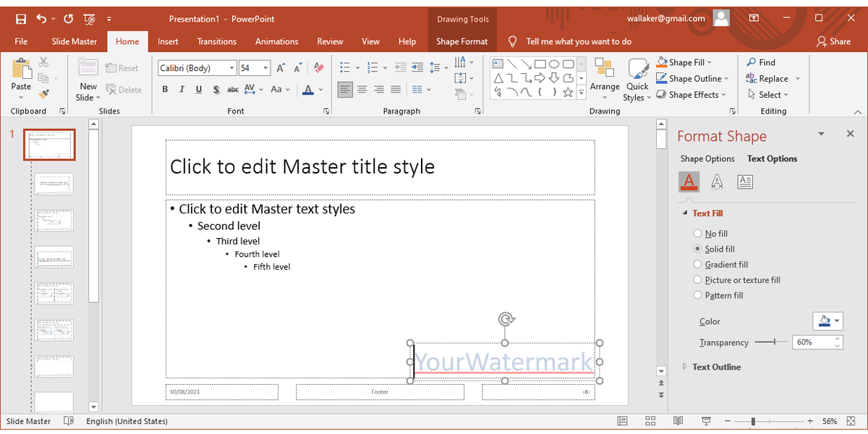868x434 pixels.
Task: Select Pattern fill radio option
Action: point(697,295)
